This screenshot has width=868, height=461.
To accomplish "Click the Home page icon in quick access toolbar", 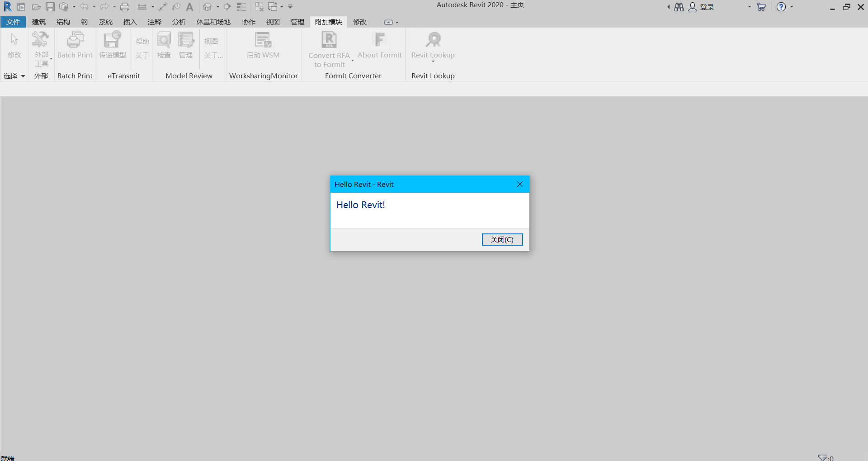I will pyautogui.click(x=21, y=7).
